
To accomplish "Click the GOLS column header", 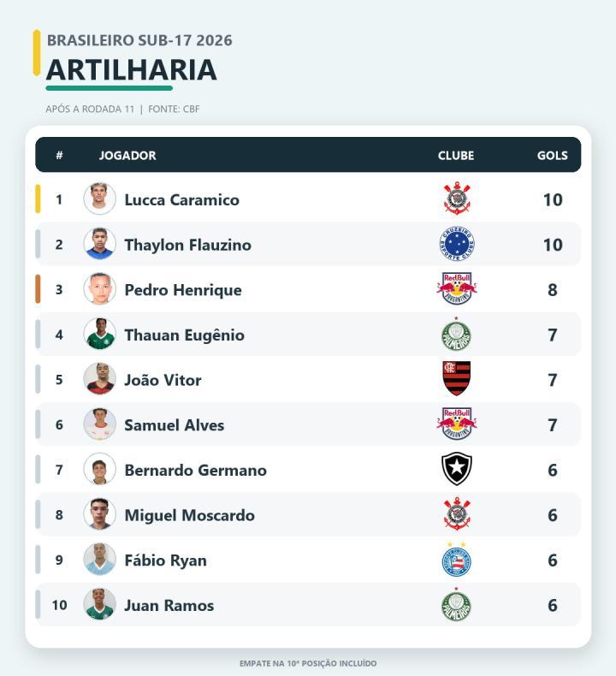I will pos(552,155).
